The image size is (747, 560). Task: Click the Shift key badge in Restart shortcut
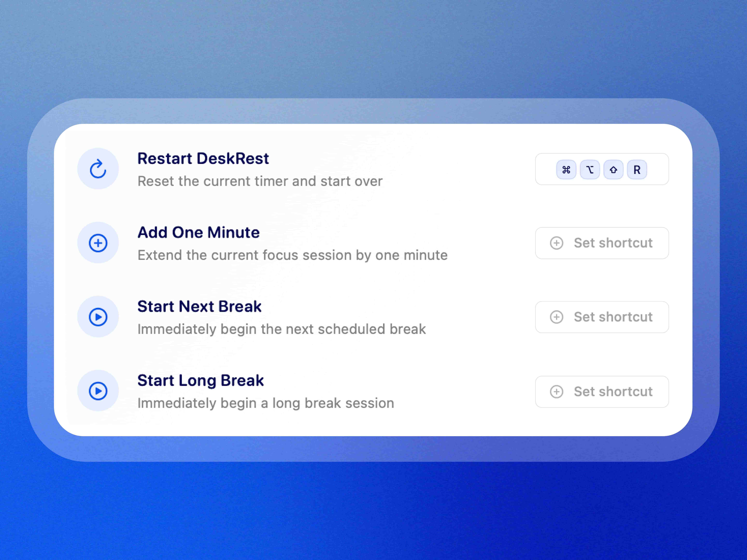(x=613, y=169)
